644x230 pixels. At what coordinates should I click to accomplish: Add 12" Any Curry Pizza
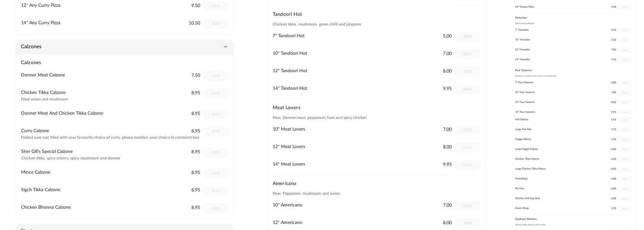(x=215, y=6)
